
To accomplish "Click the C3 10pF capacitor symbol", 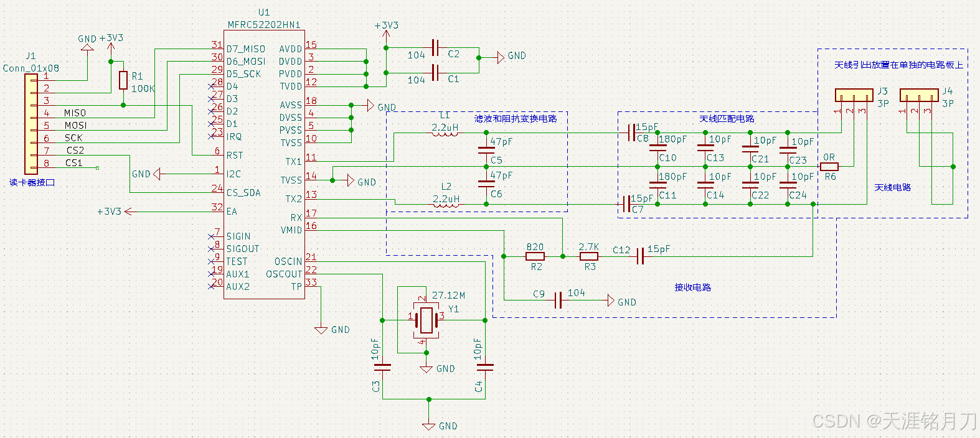I will click(x=383, y=368).
